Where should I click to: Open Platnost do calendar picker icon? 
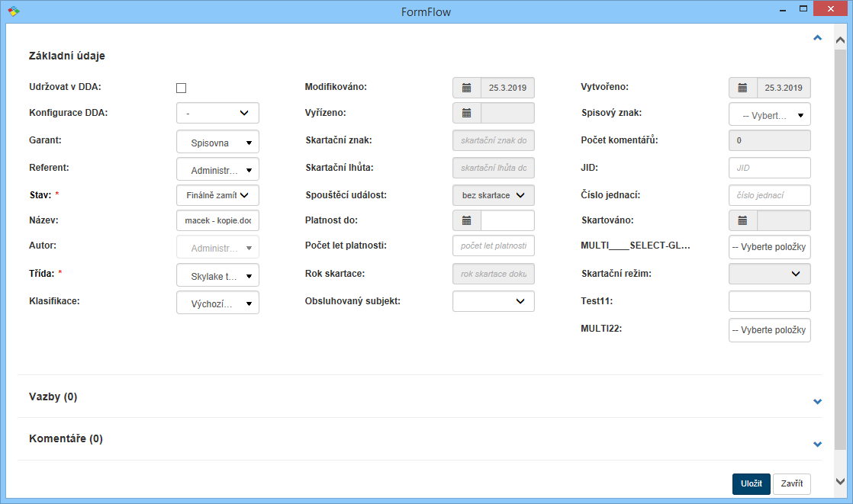tap(467, 220)
